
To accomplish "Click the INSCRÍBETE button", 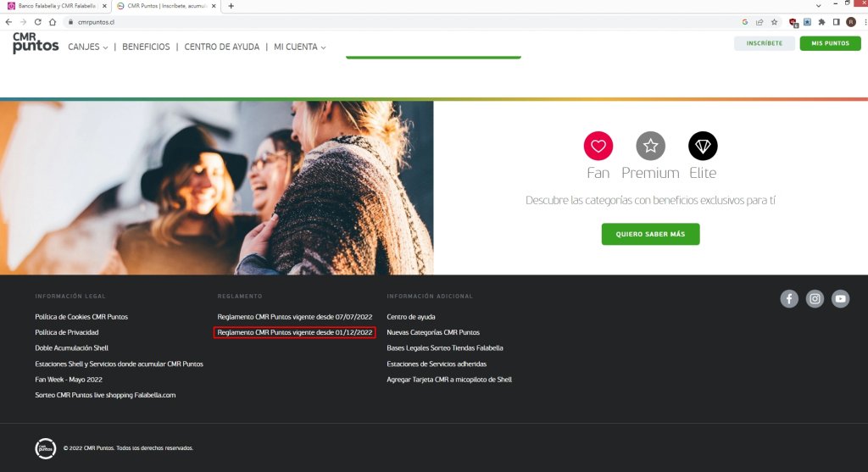I will click(x=764, y=43).
